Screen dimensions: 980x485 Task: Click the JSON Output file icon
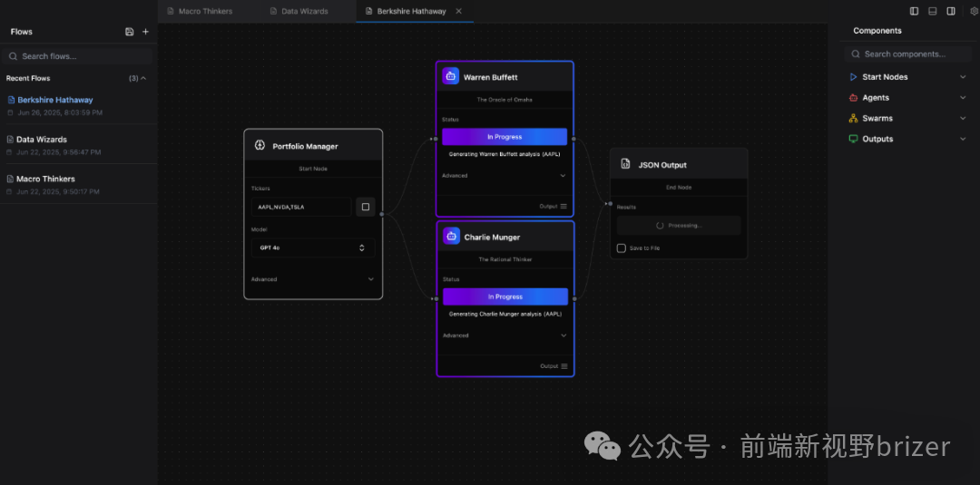(625, 164)
